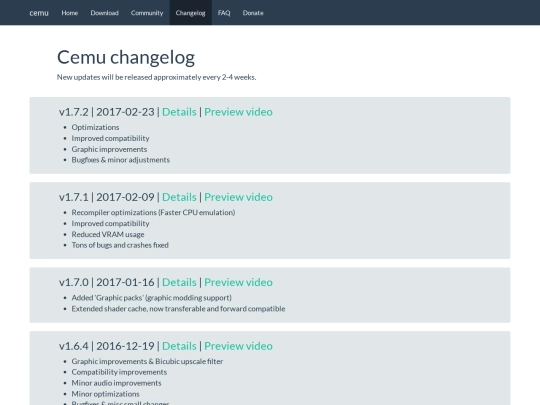This screenshot has width=540, height=405.
Task: Click the 'Optimizations' bullet under v1.7.2
Action: click(95, 127)
